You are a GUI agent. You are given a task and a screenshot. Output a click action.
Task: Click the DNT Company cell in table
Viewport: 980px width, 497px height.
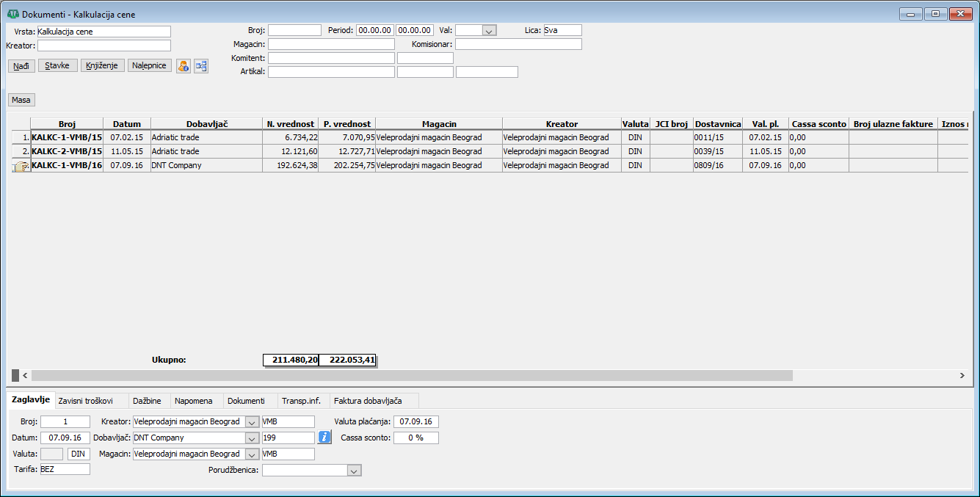pos(207,166)
